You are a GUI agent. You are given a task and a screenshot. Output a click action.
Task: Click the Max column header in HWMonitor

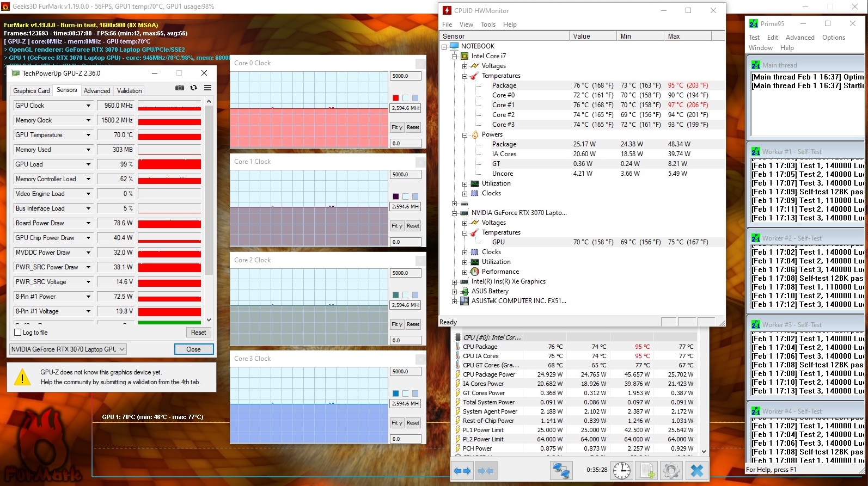click(x=688, y=36)
